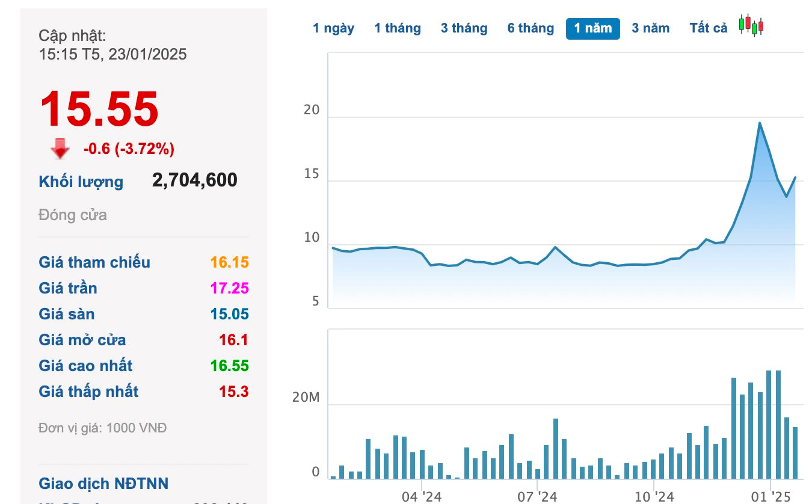Click the 20M volume axis label
Image resolution: width=812 pixels, height=504 pixels.
(307, 398)
